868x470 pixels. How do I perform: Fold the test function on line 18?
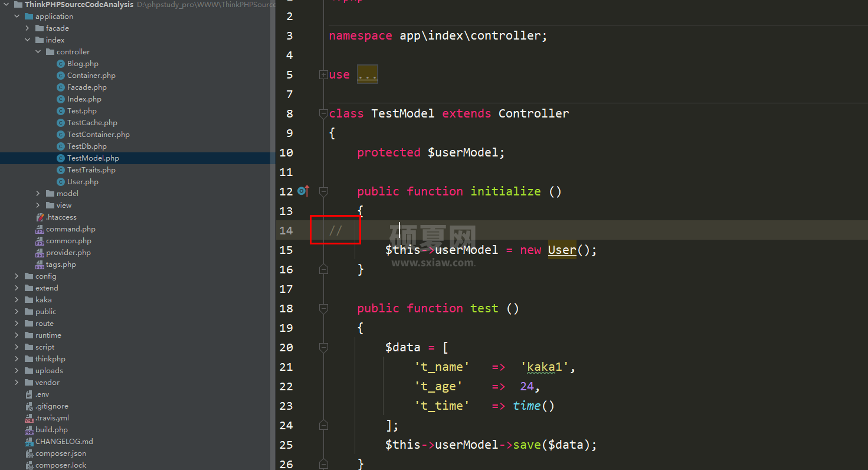point(323,308)
